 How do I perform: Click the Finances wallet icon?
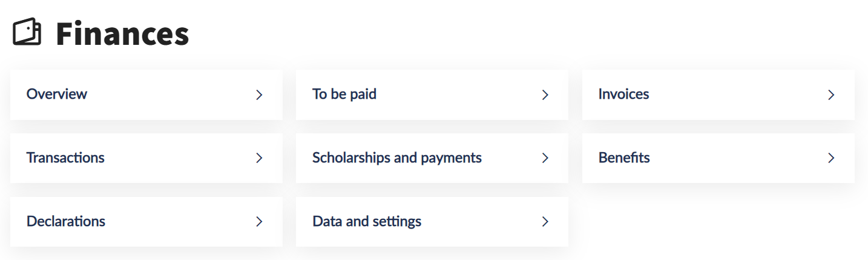27,32
